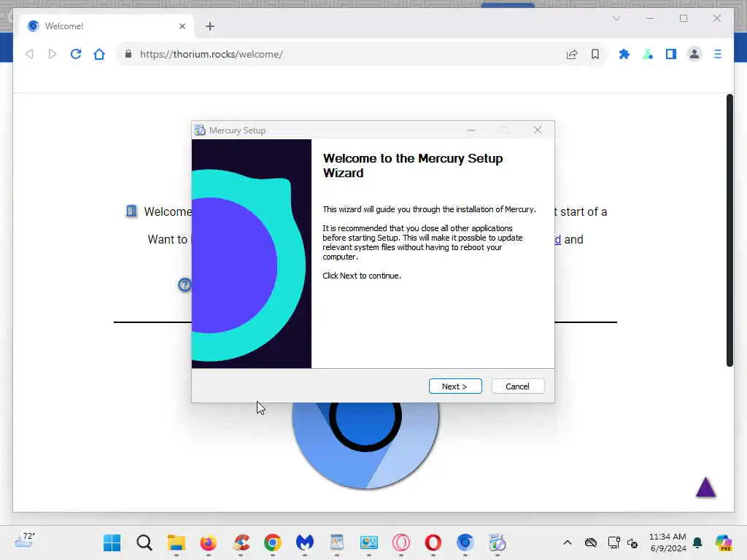Screen dimensions: 747x560
Task: Open the browser profile avatar
Action: [x=694, y=54]
